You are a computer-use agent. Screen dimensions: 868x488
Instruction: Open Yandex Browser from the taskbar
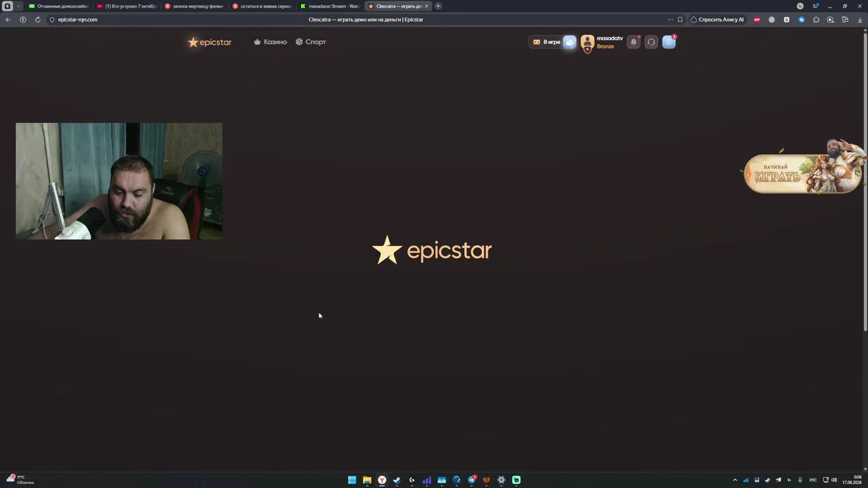(382, 480)
